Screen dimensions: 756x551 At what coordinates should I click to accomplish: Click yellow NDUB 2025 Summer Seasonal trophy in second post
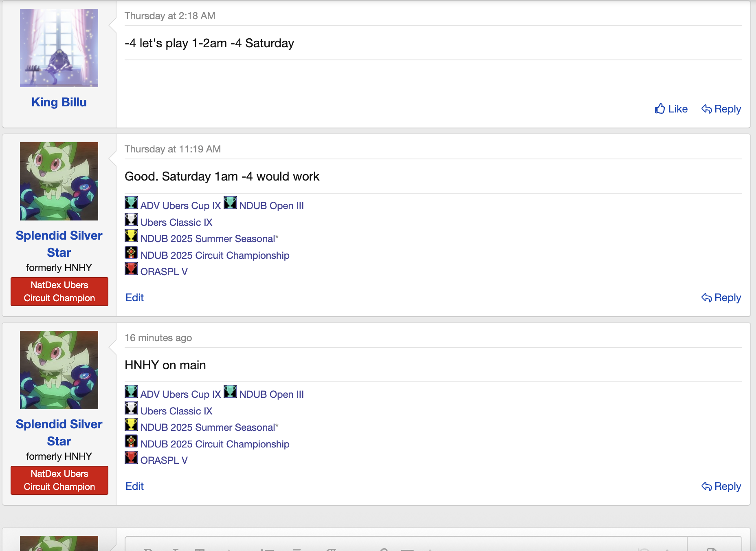[x=131, y=236]
